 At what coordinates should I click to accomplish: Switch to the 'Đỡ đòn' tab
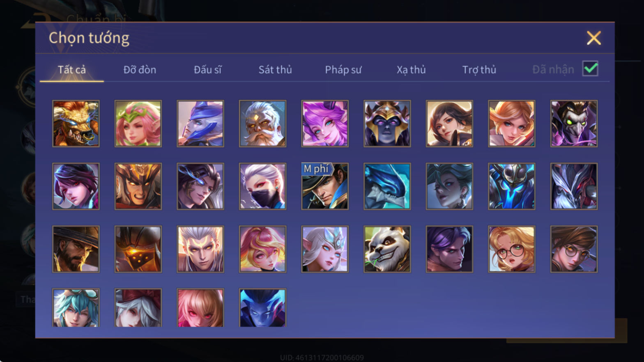coord(140,70)
